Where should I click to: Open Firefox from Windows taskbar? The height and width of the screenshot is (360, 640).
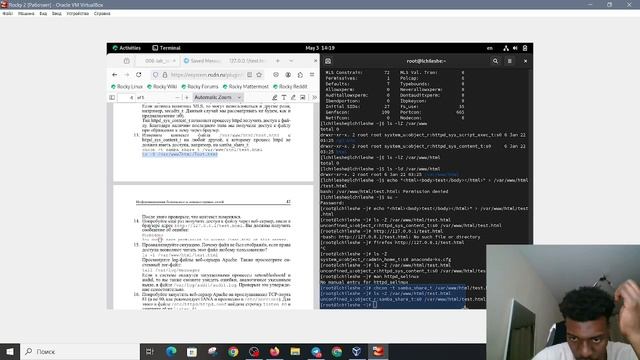click(x=274, y=351)
